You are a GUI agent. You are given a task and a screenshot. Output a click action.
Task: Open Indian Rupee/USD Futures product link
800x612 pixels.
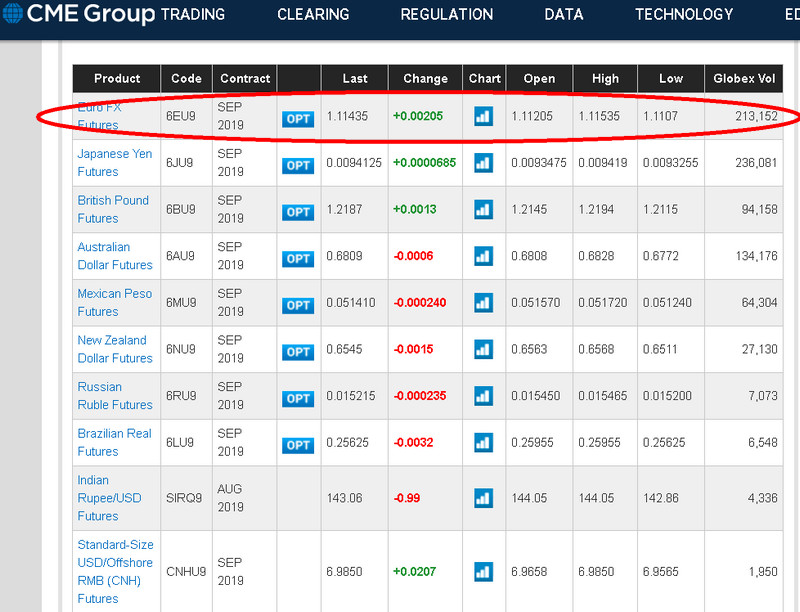pos(109,498)
